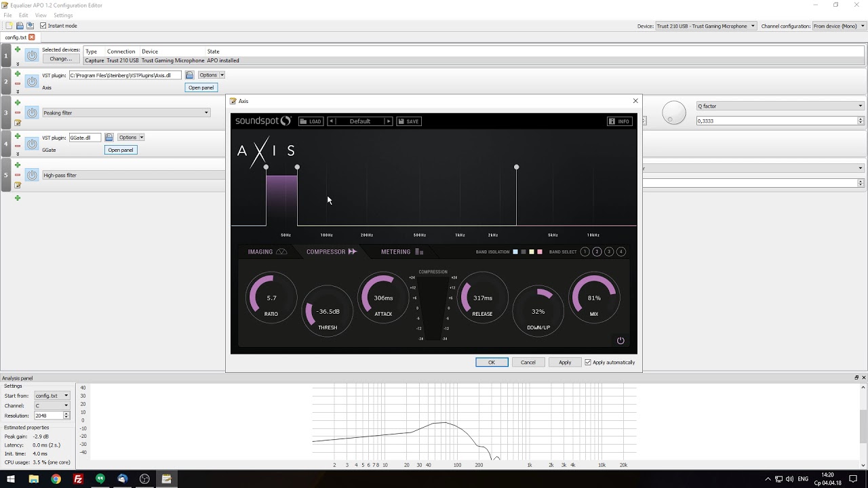
Task: Click the Save preset button in Axis
Action: pyautogui.click(x=409, y=121)
